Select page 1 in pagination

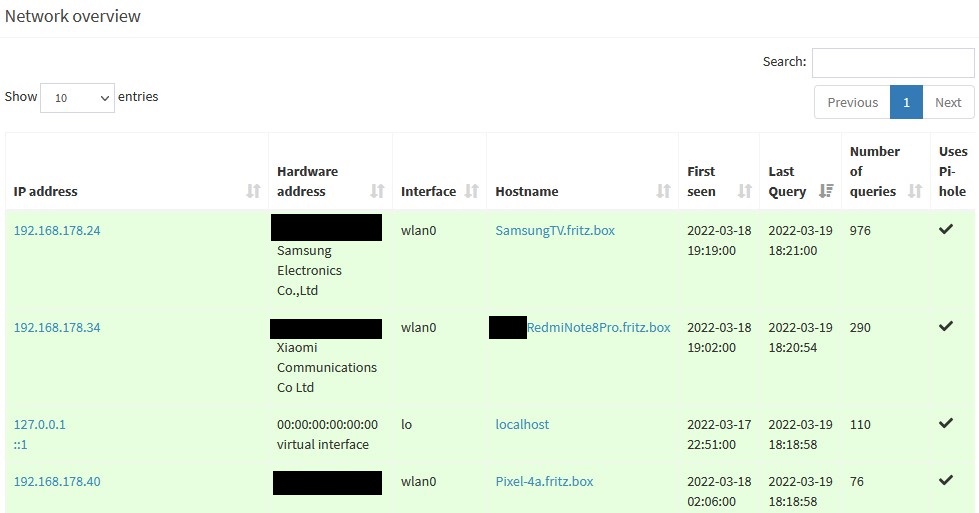[906, 102]
